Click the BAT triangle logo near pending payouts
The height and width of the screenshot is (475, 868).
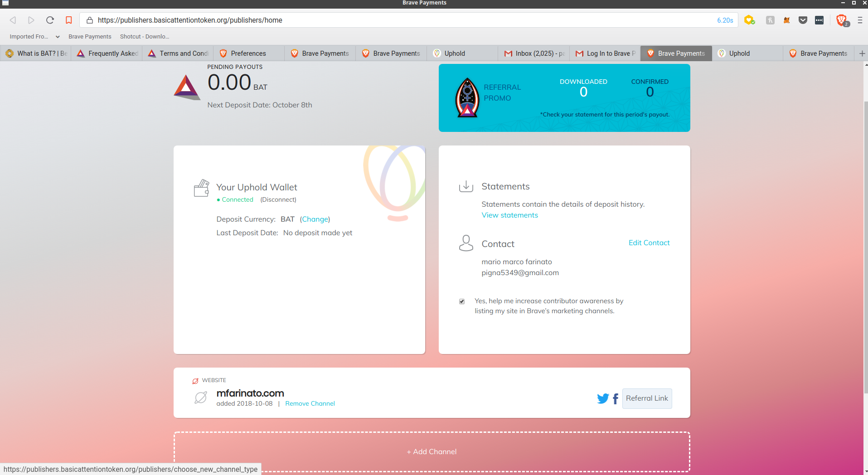pyautogui.click(x=187, y=87)
